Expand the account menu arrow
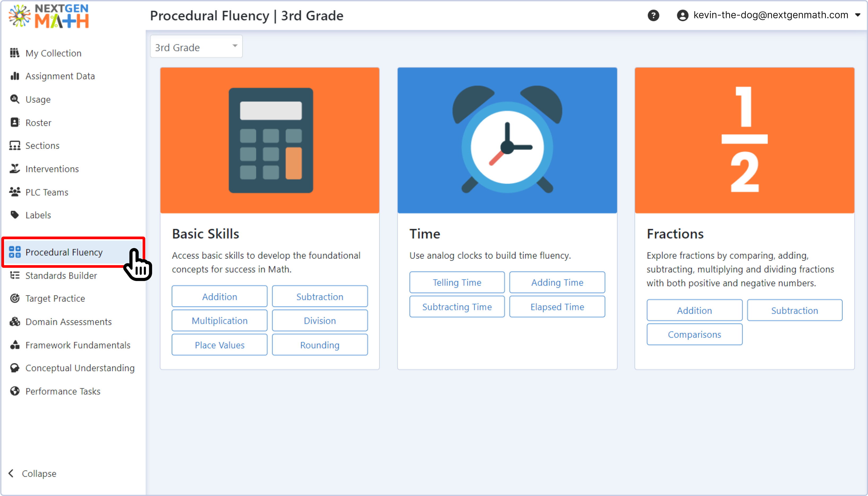Image resolution: width=868 pixels, height=496 pixels. click(858, 15)
